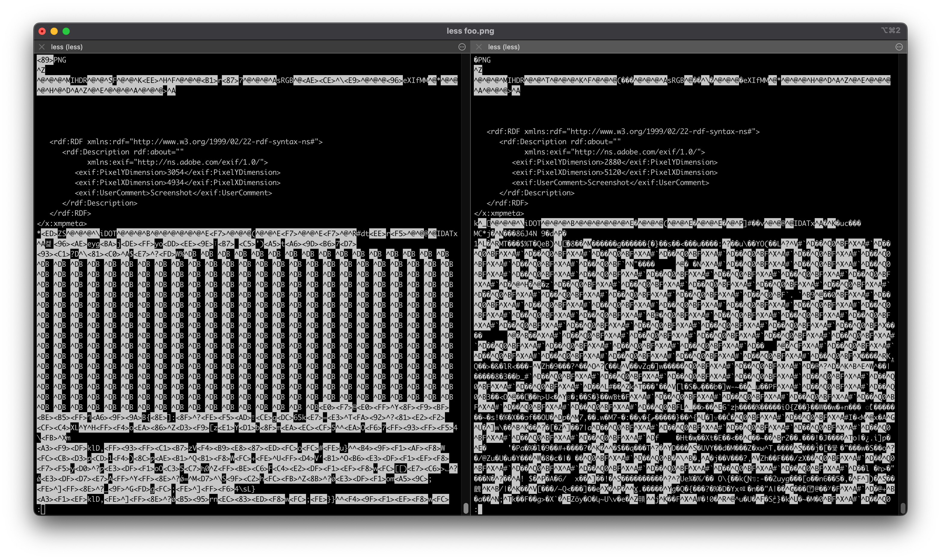Click the green full-screen traffic light
Image resolution: width=941 pixels, height=560 pixels.
pos(66,31)
